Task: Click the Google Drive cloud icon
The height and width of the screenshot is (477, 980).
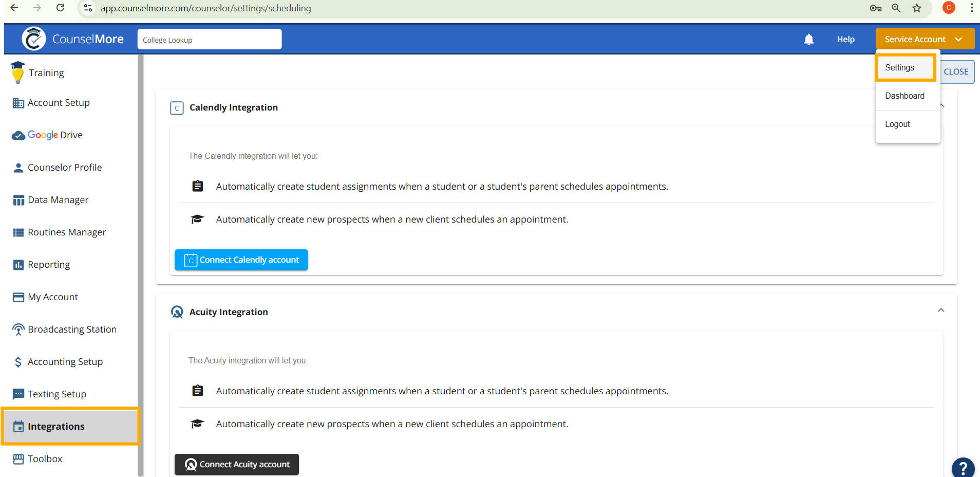Action: click(x=18, y=135)
